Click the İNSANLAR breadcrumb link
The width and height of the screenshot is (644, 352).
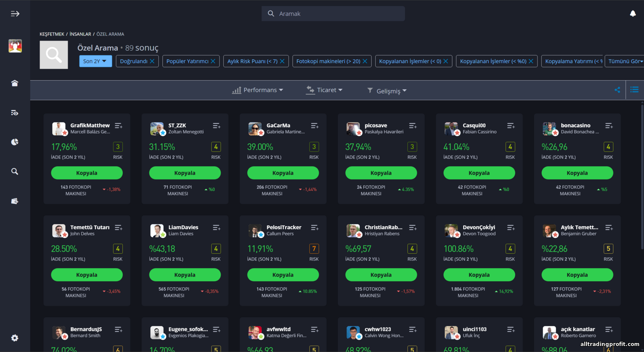(x=80, y=34)
